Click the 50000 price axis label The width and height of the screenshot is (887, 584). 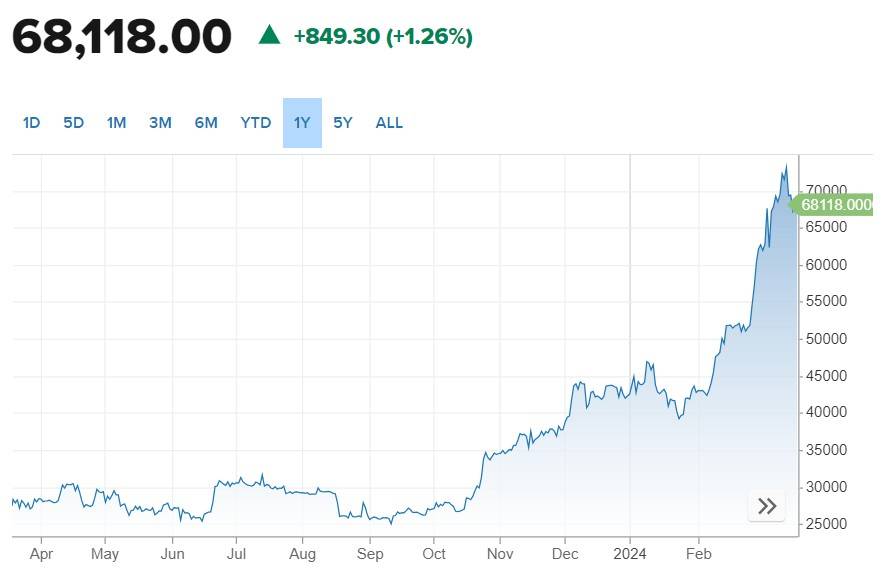827,339
